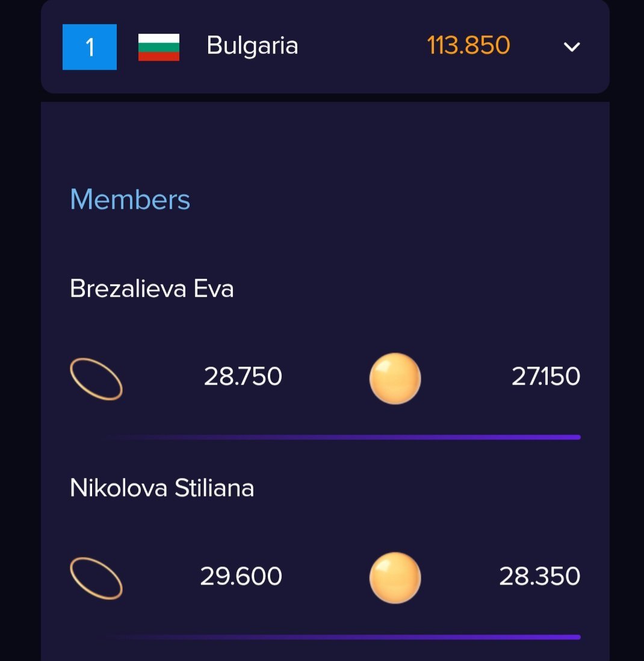Open Brezalieva Eva's member name
The width and height of the screenshot is (644, 661).
[x=152, y=289]
